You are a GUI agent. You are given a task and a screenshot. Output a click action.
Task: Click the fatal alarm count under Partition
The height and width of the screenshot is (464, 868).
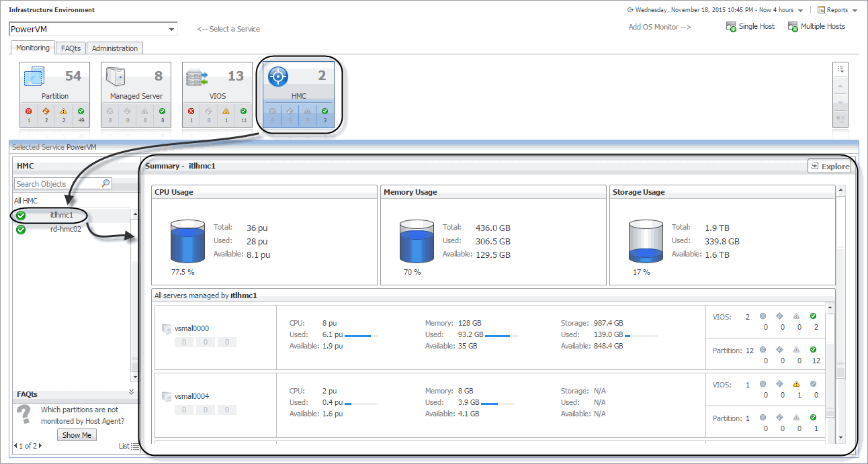coord(29,115)
